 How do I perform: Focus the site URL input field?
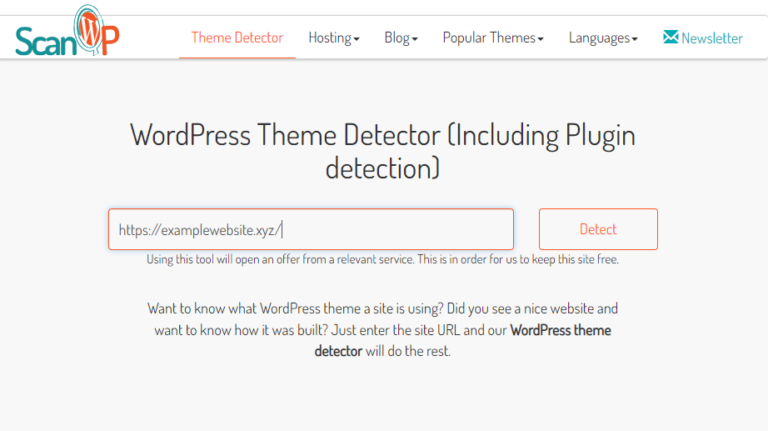pos(311,229)
